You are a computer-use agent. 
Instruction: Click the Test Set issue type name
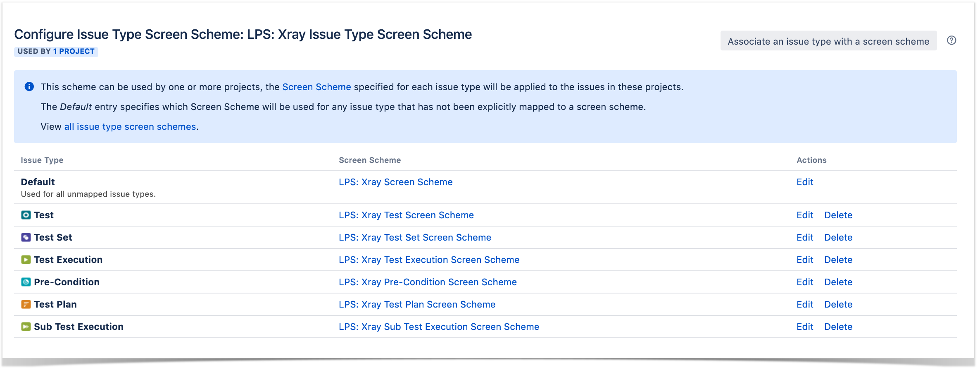53,237
